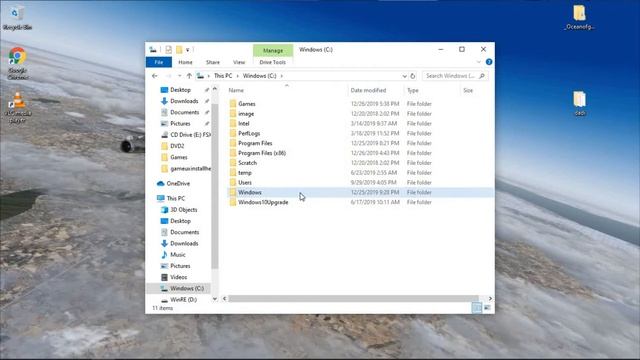Open the Drive Tools tab
640x360 pixels.
tap(273, 62)
